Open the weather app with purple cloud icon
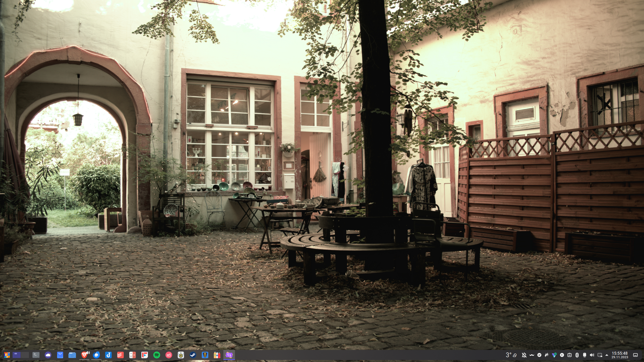Screen dimensions: 644x362 pos(48,355)
